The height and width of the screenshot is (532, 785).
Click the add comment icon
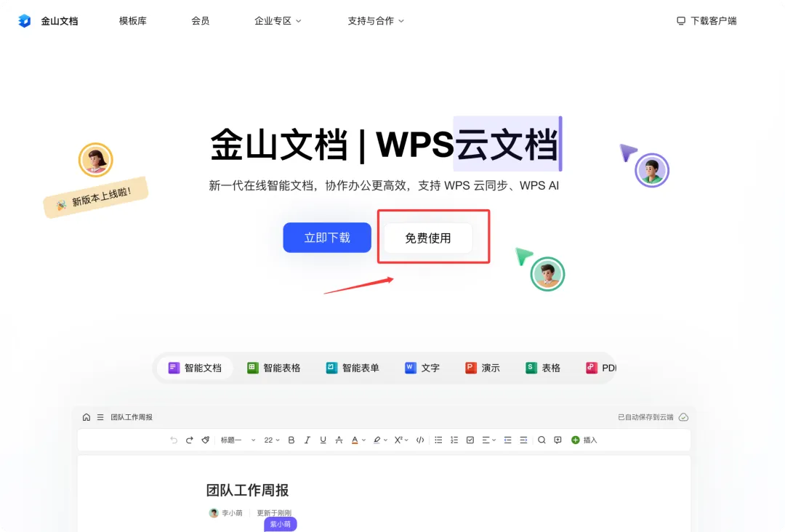tap(557, 440)
